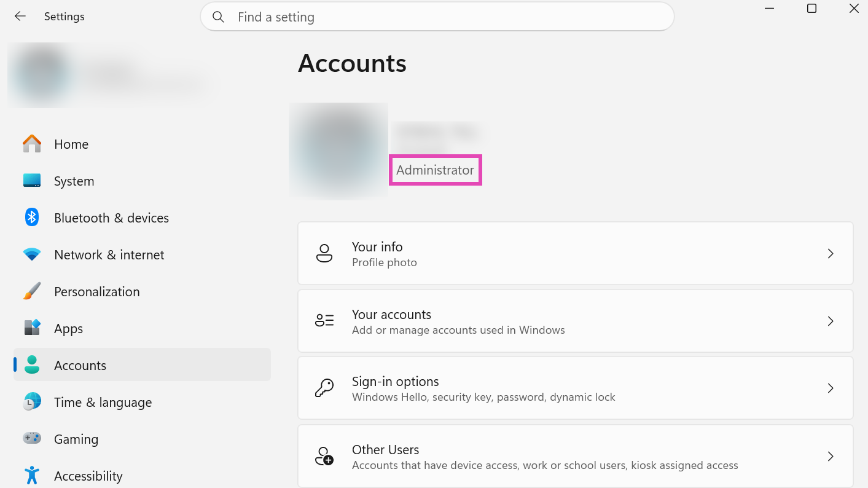Open Sign-in options chevron arrow

(x=831, y=388)
